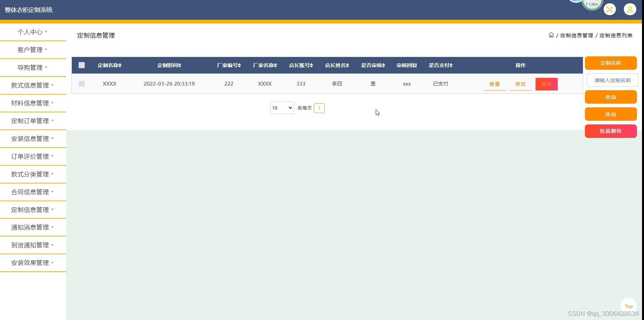Open the 款式分类管理 sidebar menu
This screenshot has height=320, width=644.
click(x=33, y=174)
